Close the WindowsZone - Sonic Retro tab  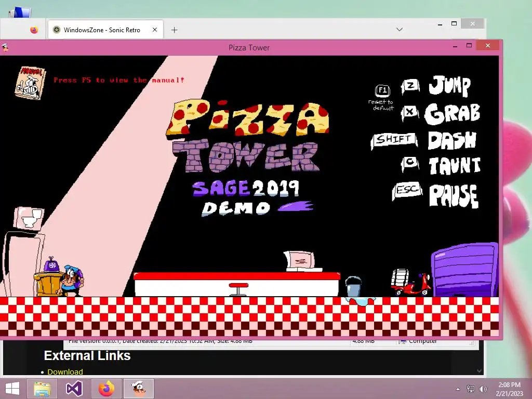pyautogui.click(x=155, y=30)
